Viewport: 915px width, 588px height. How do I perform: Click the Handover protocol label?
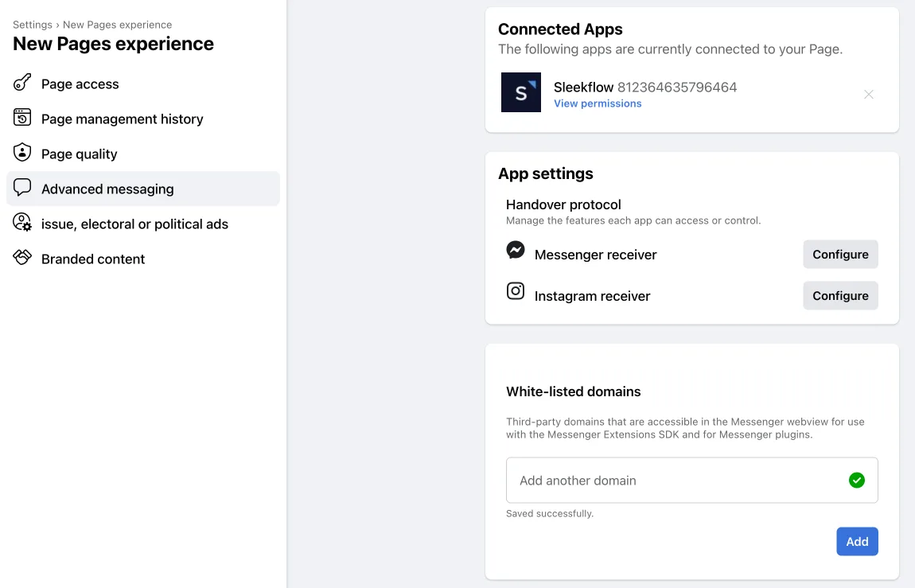click(x=563, y=204)
